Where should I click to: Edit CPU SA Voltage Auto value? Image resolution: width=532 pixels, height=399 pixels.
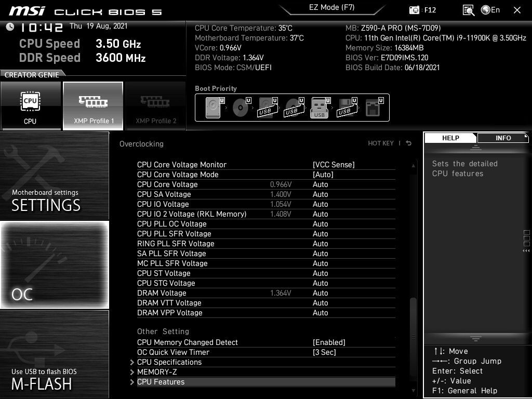(320, 194)
